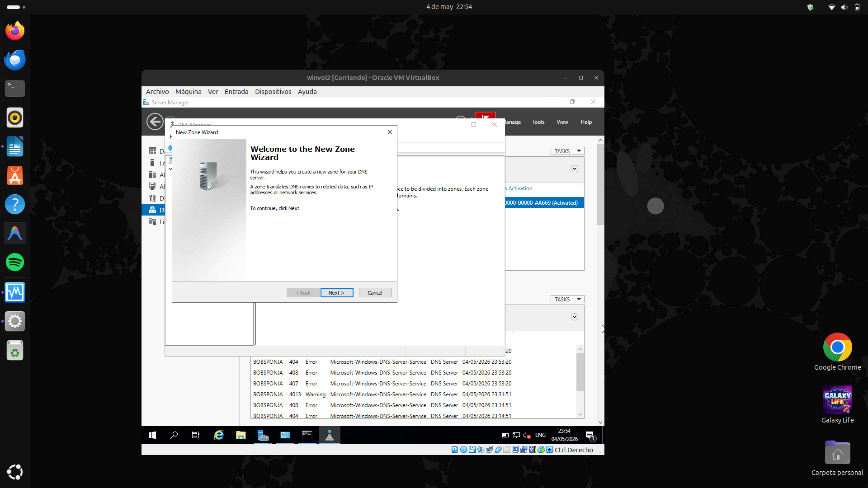868x488 pixels.
Task: Collapse the upper panel chevron
Action: (x=574, y=169)
